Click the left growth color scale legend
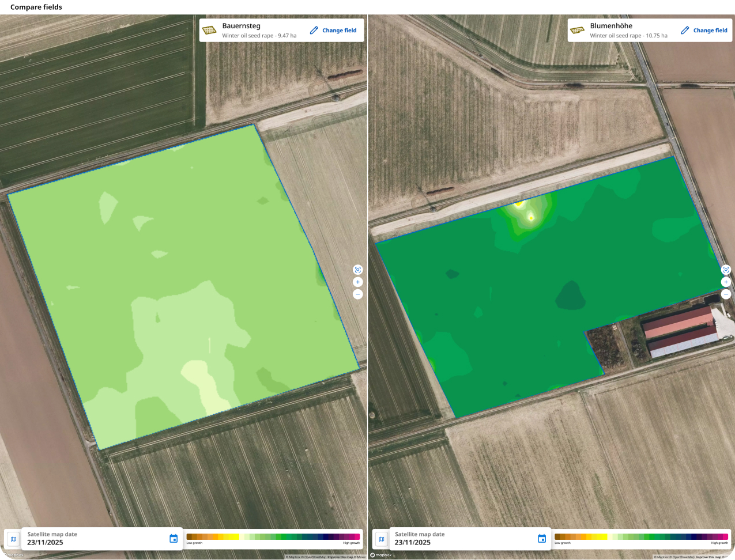The width and height of the screenshot is (735, 560). tap(273, 537)
